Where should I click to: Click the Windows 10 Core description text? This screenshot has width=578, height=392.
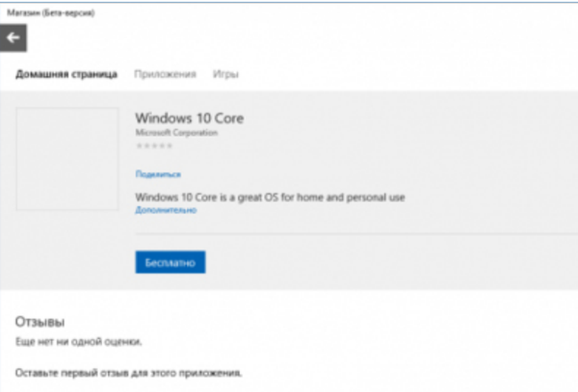coord(269,197)
